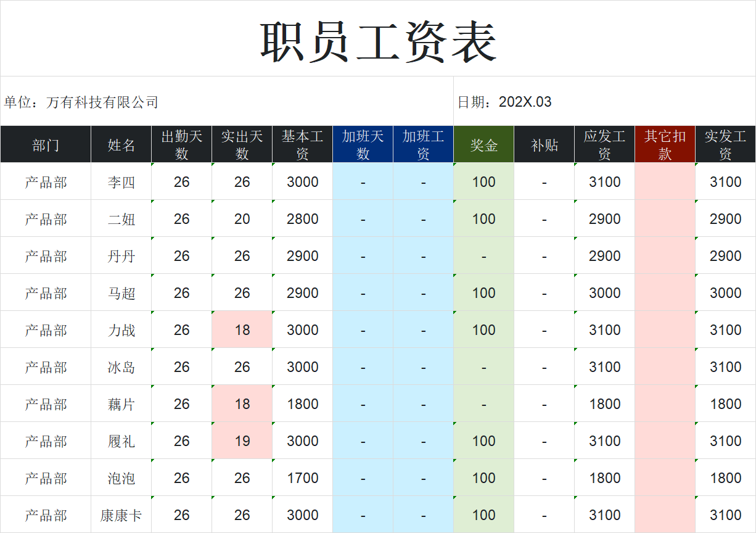Select the pink-highlighted cell with 19
Viewport: 756px width, 533px height.
coord(242,441)
